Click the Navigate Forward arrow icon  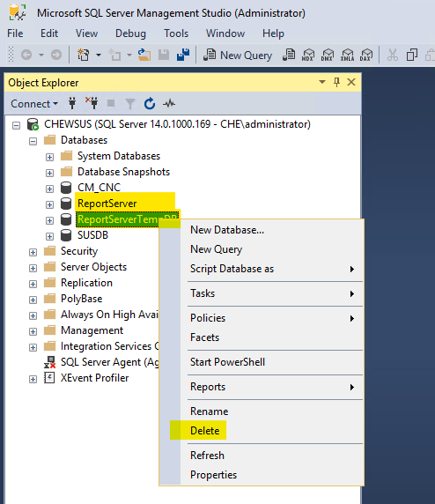pyautogui.click(x=56, y=55)
